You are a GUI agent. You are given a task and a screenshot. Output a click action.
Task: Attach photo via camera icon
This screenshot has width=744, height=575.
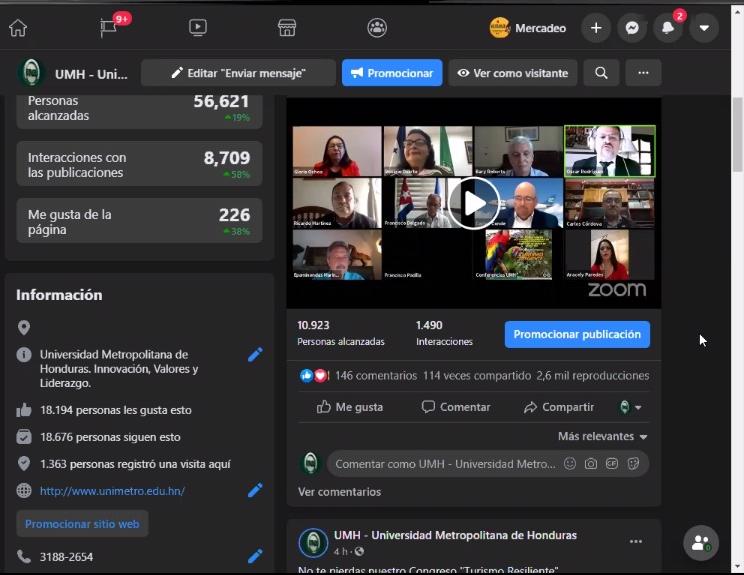591,464
